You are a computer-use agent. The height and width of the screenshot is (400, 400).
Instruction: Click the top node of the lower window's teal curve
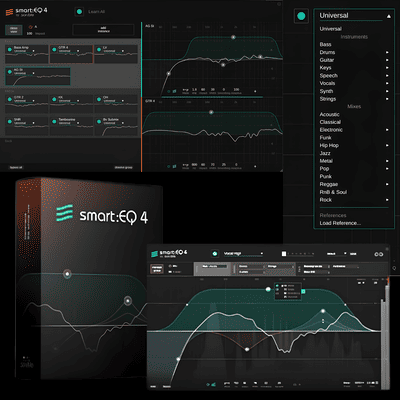pos(268,289)
